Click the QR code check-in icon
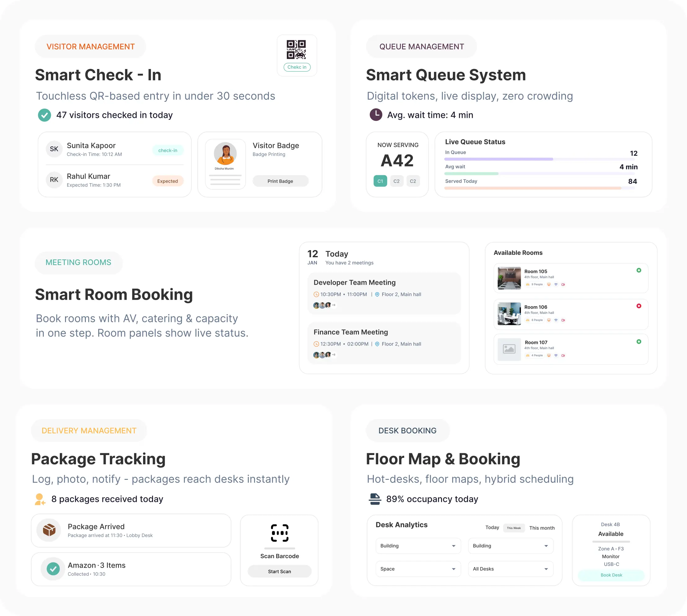 pyautogui.click(x=296, y=50)
